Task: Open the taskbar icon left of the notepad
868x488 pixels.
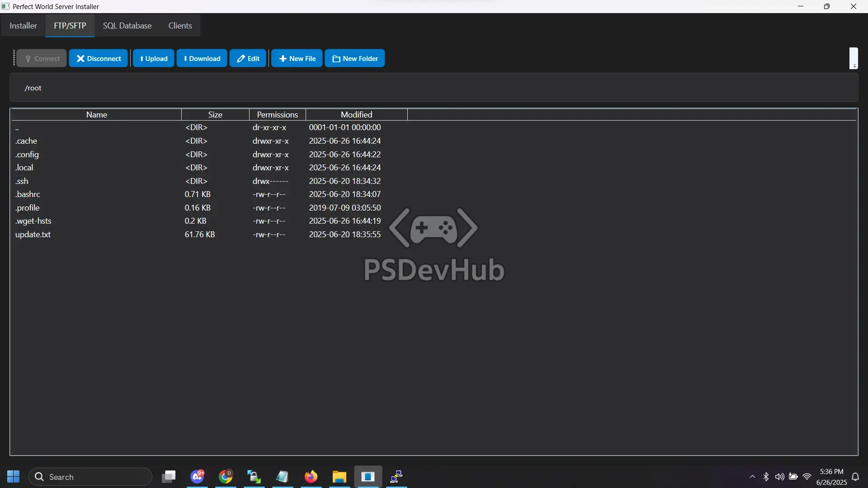Action: (254, 477)
